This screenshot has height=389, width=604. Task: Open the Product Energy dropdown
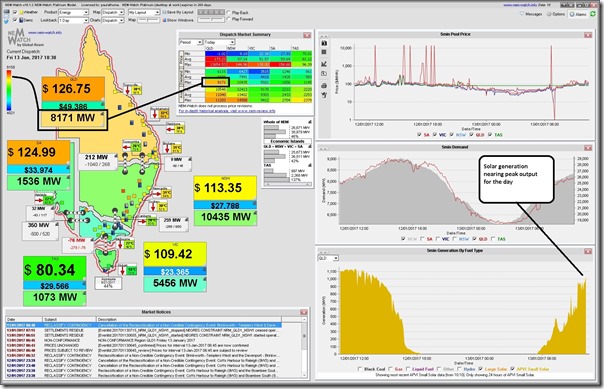tap(73, 12)
